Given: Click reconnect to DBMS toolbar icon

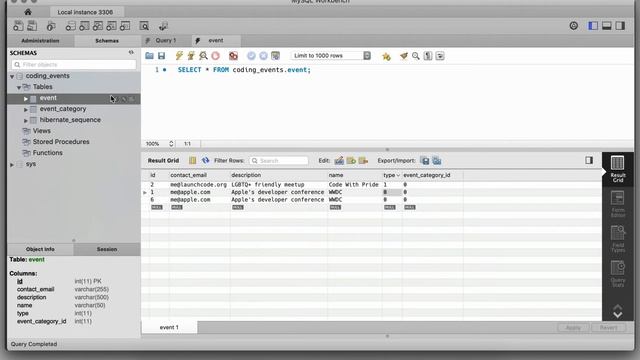Looking at the screenshot, I should (163, 26).
